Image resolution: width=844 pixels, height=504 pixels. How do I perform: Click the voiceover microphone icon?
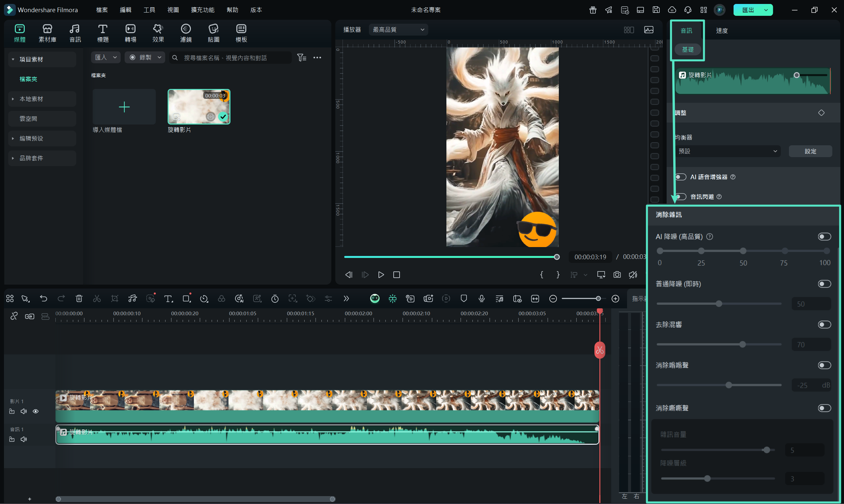pos(481,298)
